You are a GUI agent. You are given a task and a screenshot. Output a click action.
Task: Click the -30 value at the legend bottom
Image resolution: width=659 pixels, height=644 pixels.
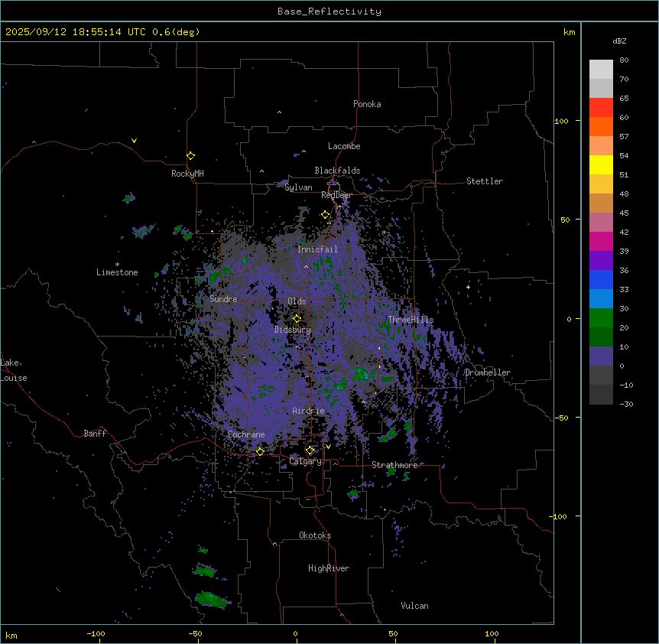(x=626, y=405)
